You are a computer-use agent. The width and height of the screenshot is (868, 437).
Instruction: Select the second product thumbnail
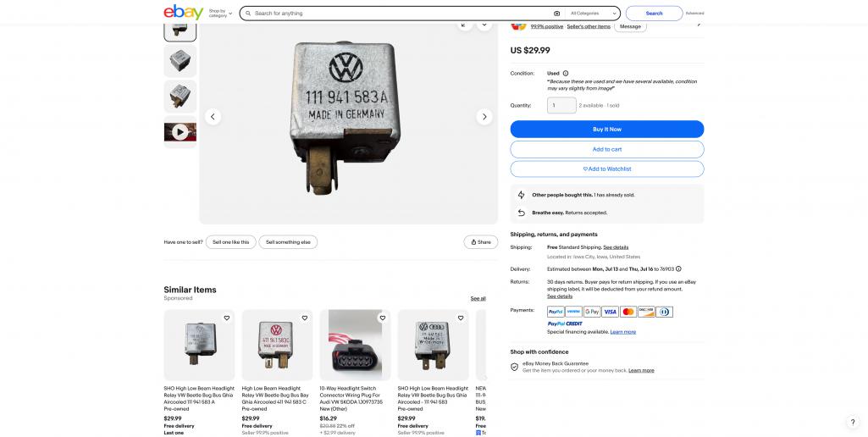point(180,61)
